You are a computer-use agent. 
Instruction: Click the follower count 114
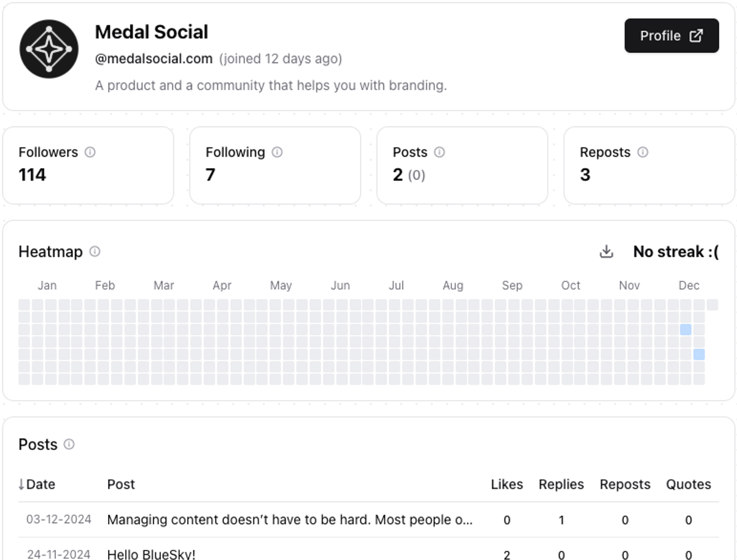tap(32, 175)
